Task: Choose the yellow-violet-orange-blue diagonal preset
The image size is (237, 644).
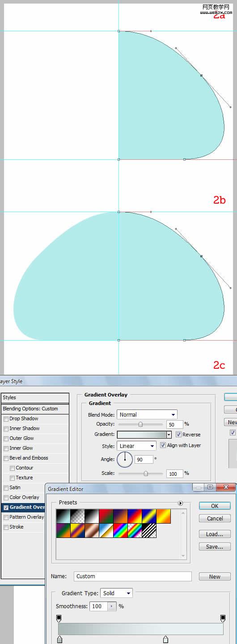Action: point(77,531)
